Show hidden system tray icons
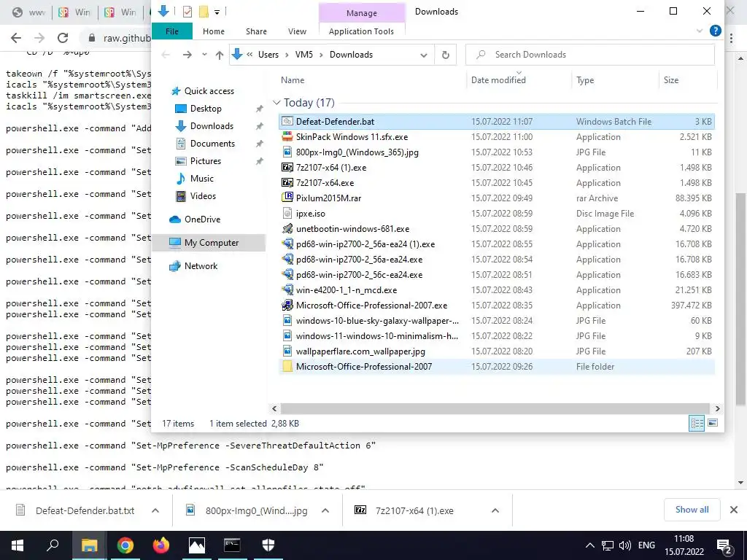Viewport: 747px width, 560px height. [589, 545]
